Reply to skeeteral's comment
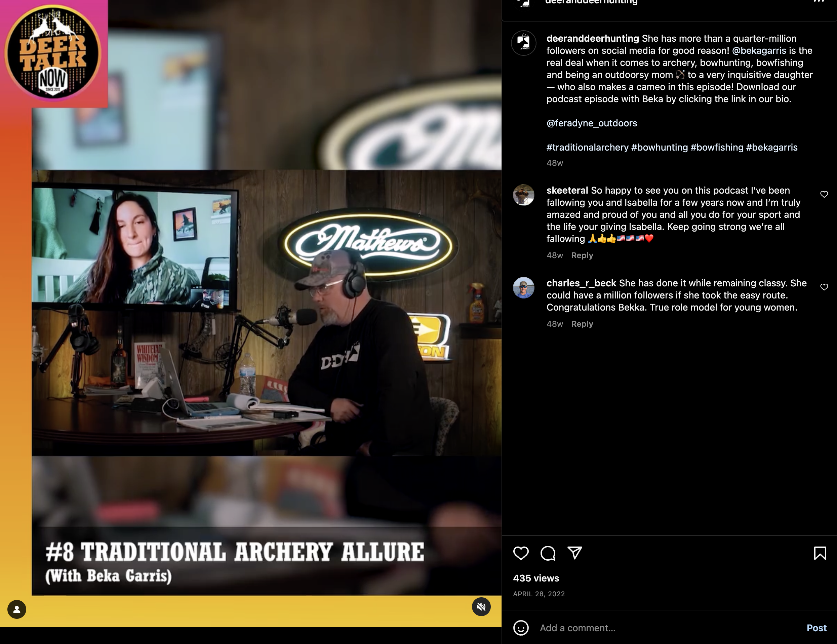837x644 pixels. click(x=582, y=255)
